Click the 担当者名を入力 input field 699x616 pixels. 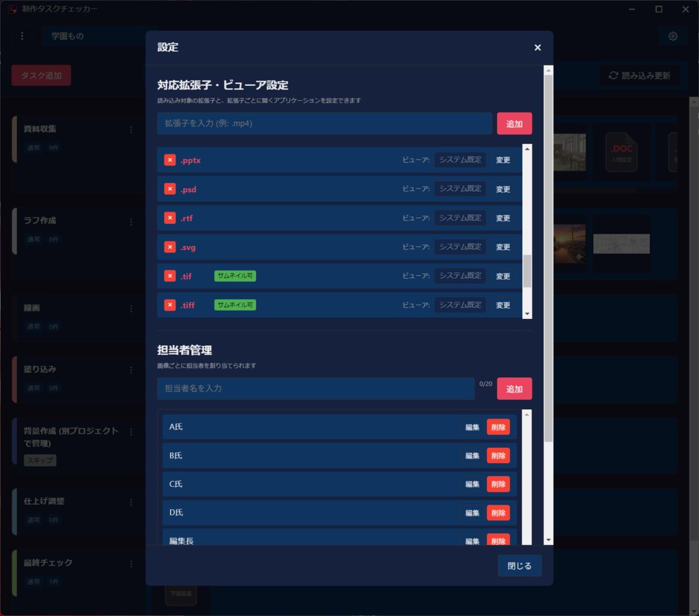pos(314,389)
